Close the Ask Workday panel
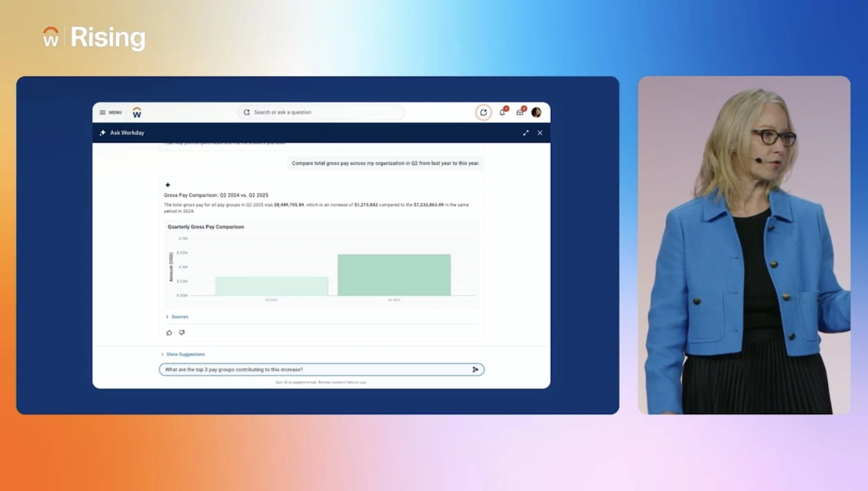868x491 pixels. pyautogui.click(x=540, y=133)
